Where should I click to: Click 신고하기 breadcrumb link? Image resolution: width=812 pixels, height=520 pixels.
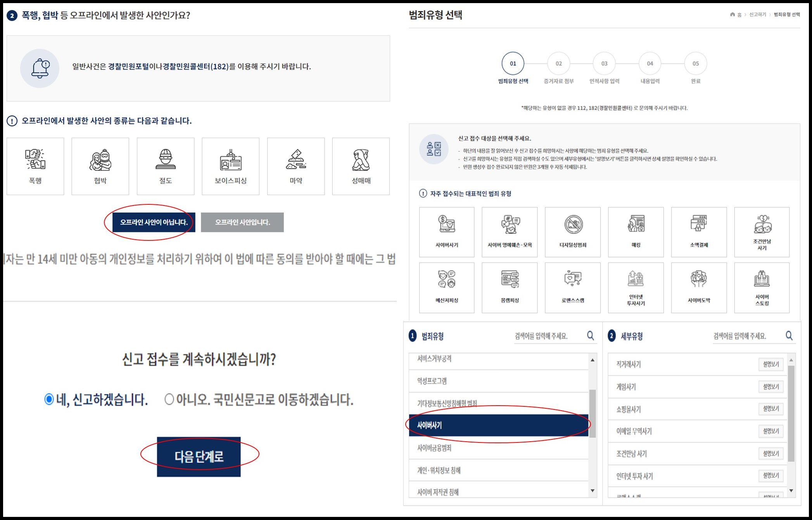tap(757, 14)
